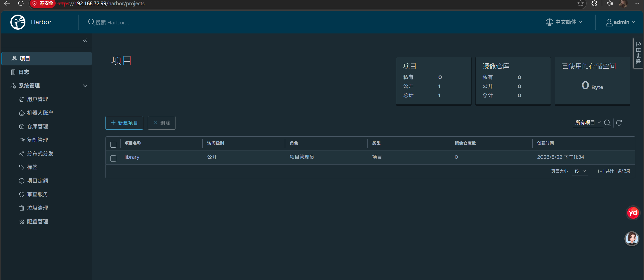
Task: Click the 已使用的存储空间 card title
Action: tap(589, 66)
